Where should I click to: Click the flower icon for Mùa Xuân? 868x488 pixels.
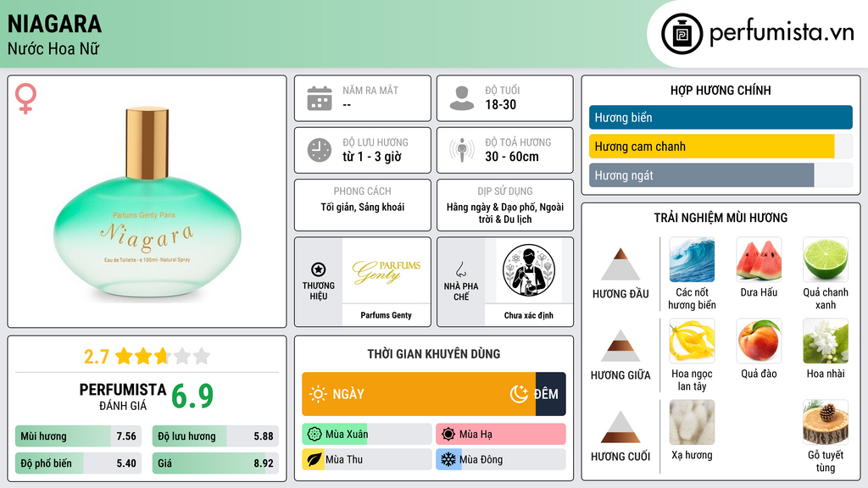314,434
